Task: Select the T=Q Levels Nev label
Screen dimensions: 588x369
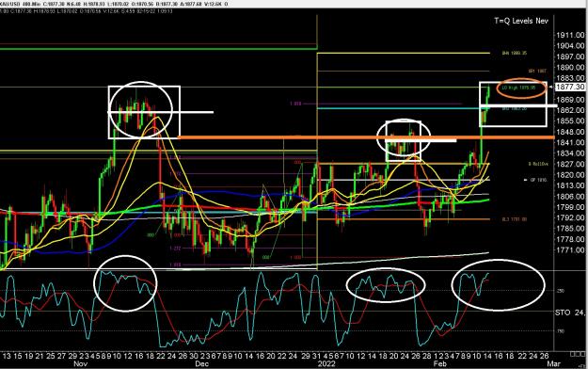Action: (521, 21)
